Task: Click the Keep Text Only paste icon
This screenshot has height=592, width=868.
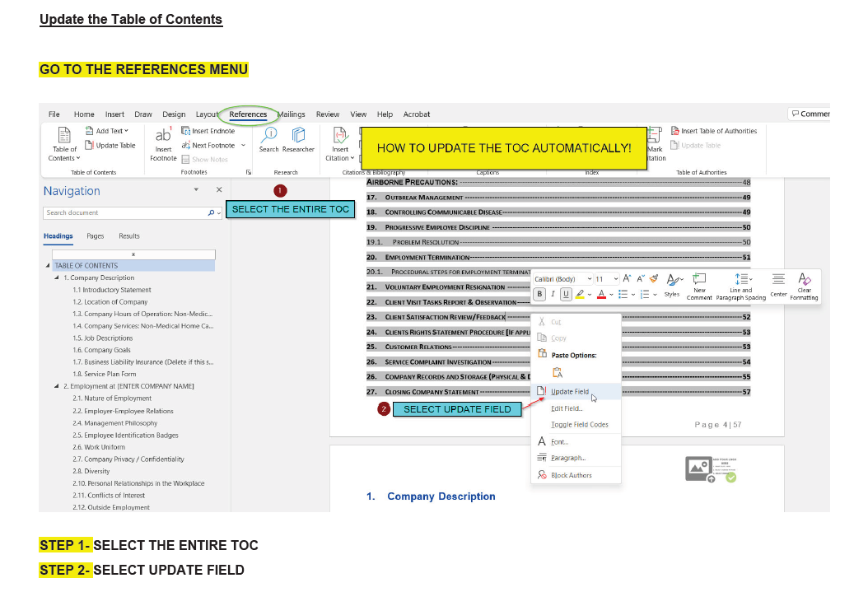Action: 558,373
